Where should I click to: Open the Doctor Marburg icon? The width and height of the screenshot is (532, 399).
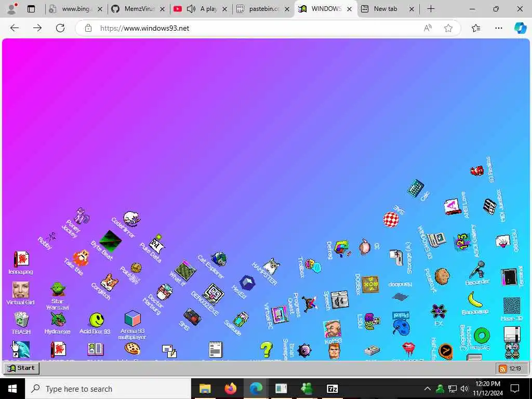click(165, 292)
